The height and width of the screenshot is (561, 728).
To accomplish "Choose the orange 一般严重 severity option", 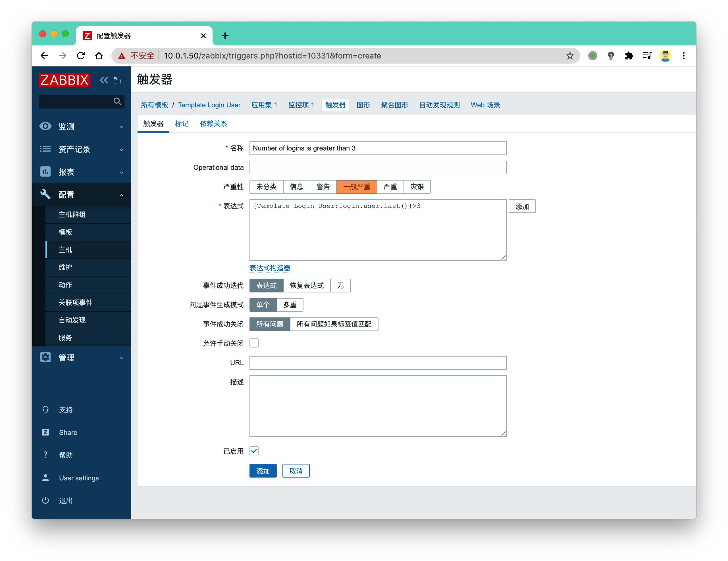I will point(357,187).
